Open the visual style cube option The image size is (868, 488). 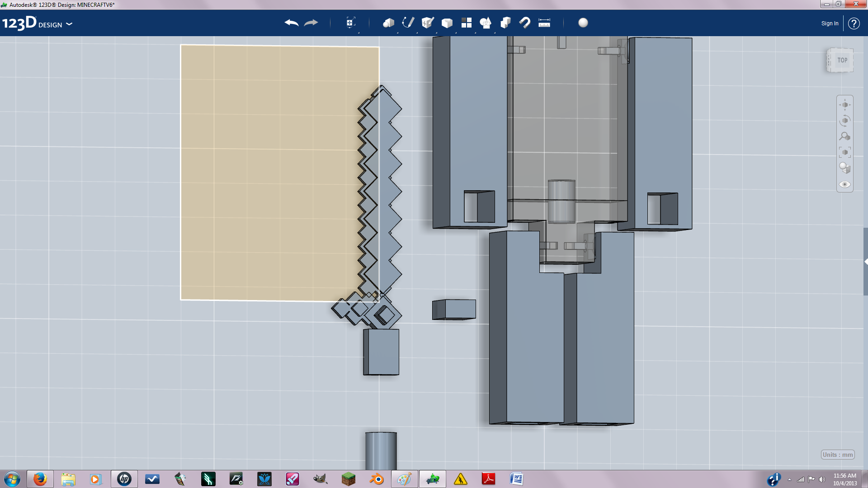(845, 168)
